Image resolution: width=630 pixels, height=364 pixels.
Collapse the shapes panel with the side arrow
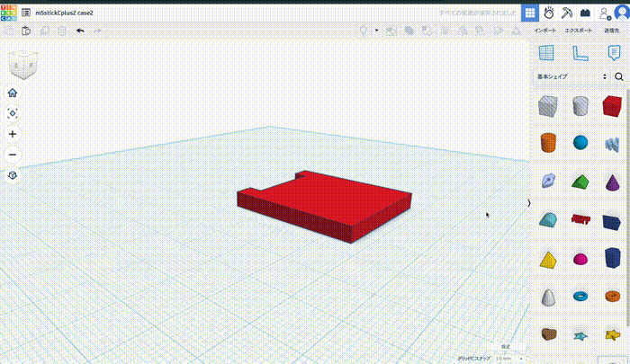pos(529,203)
